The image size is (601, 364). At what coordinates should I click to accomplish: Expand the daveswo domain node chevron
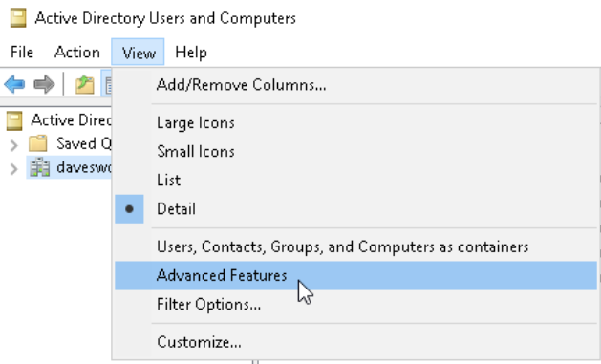(14, 169)
